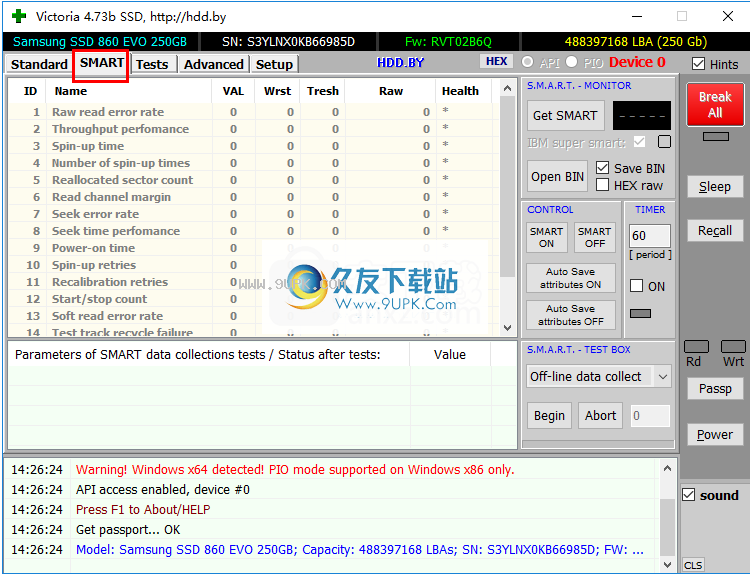Click the Wrt indicator lamp
The image size is (750, 574).
pos(733,346)
